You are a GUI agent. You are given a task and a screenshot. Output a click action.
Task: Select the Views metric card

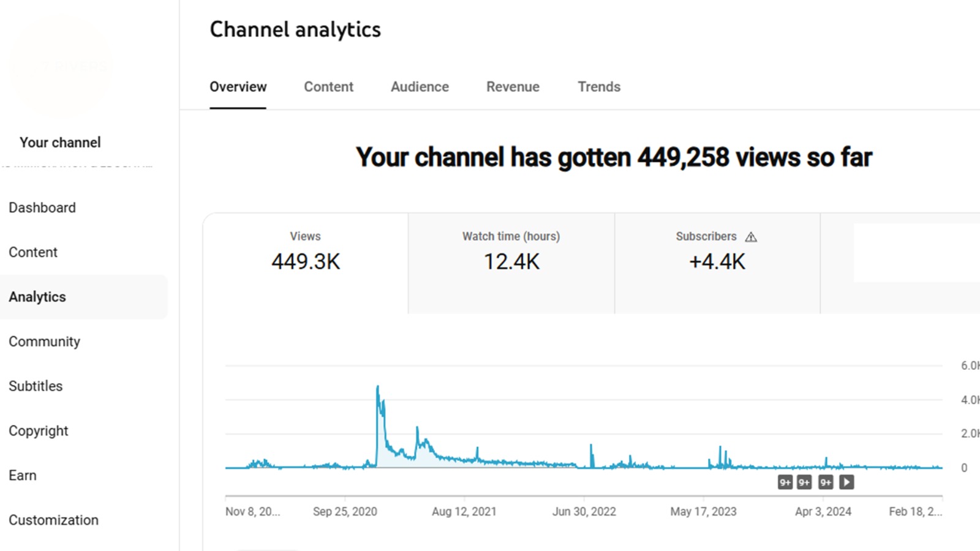point(305,262)
